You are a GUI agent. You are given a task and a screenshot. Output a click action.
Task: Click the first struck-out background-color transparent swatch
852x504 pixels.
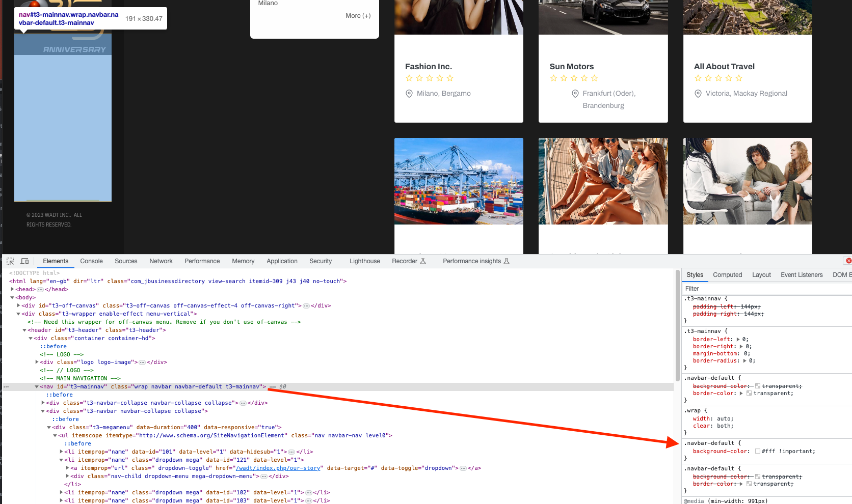tap(758, 386)
